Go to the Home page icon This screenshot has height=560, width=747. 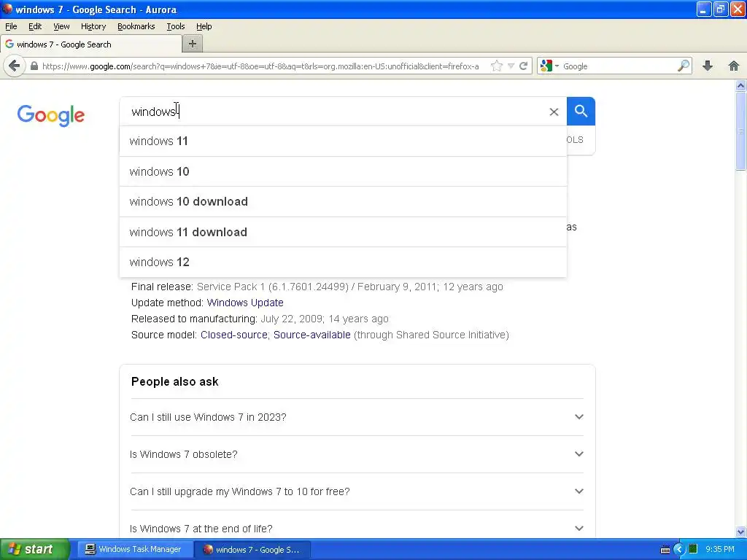734,66
